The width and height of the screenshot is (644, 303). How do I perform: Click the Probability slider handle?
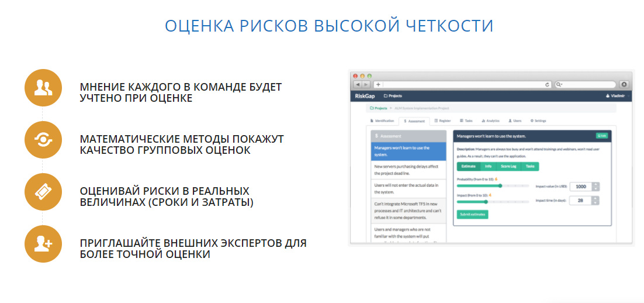tap(500, 186)
